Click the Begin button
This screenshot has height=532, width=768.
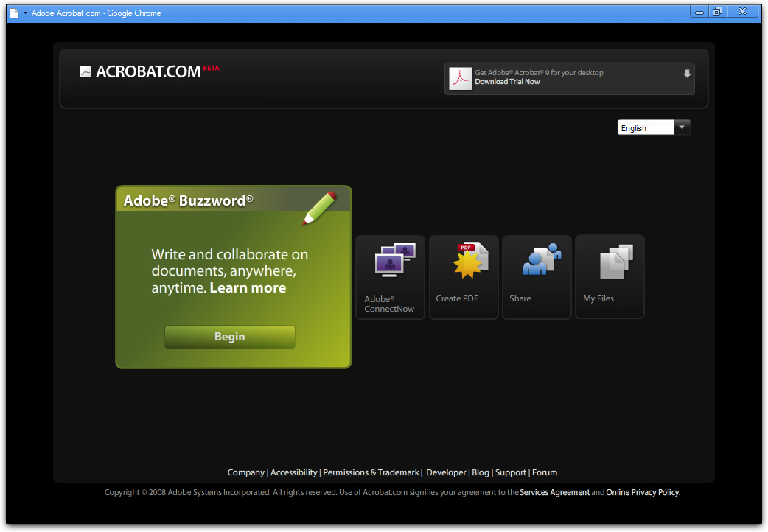click(230, 337)
